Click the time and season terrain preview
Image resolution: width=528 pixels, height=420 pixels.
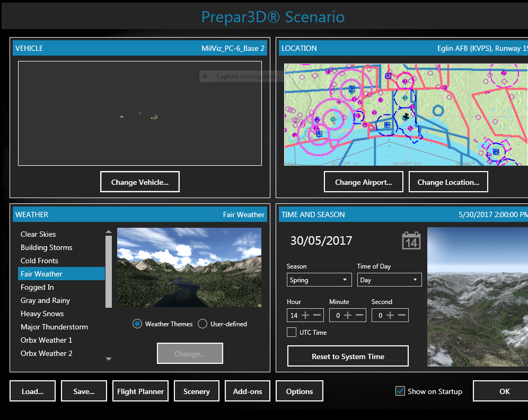point(478,297)
